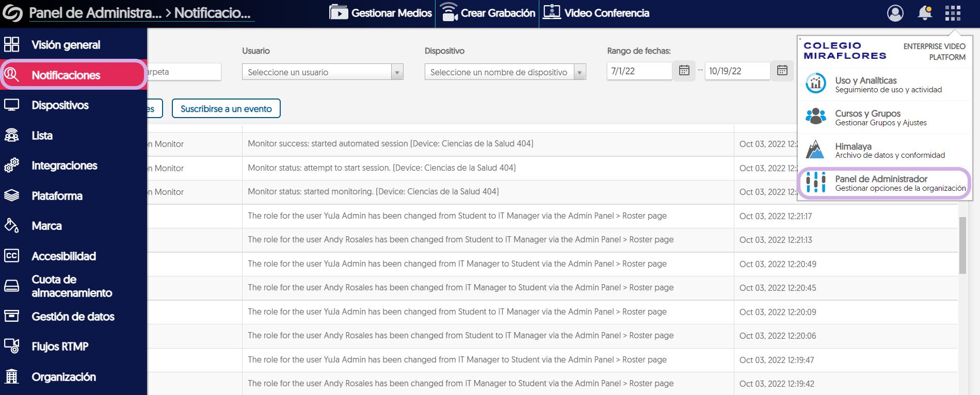The width and height of the screenshot is (980, 395).
Task: Click the Integraciones gears icon
Action: (12, 166)
